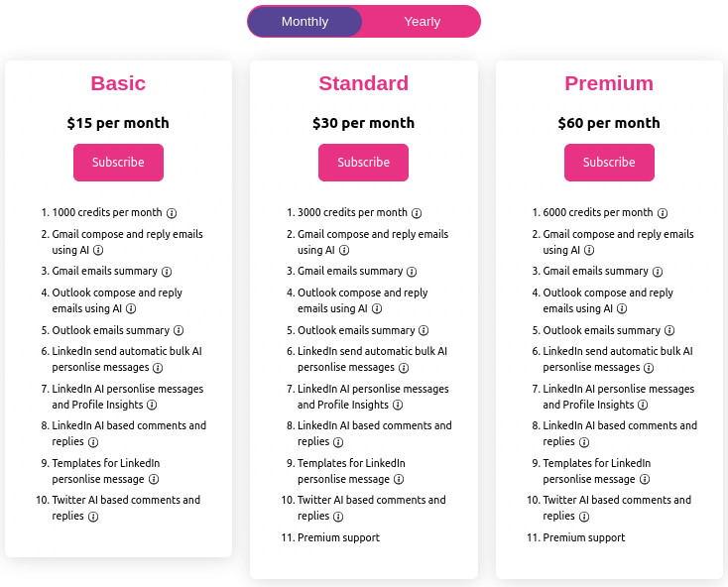The height and width of the screenshot is (587, 728).
Task: Subscribe to the Basic plan
Action: click(118, 163)
